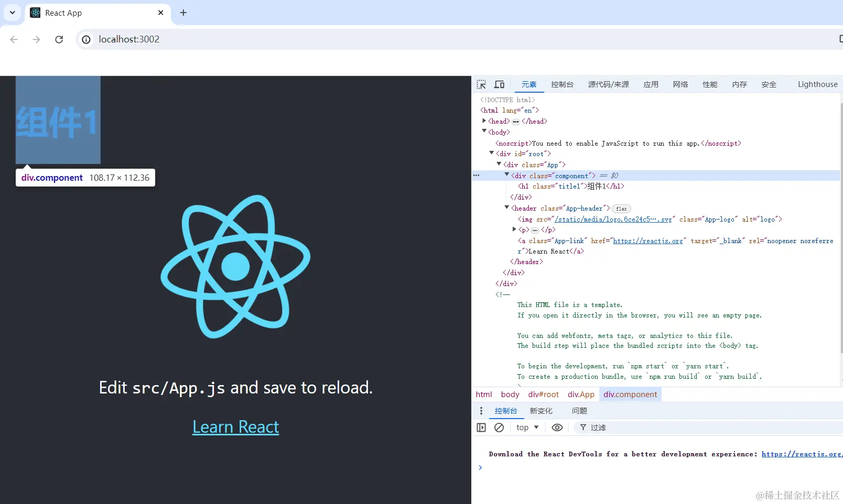Select the div.component breadcrumb
Screen dimensions: 843x504
coord(630,395)
